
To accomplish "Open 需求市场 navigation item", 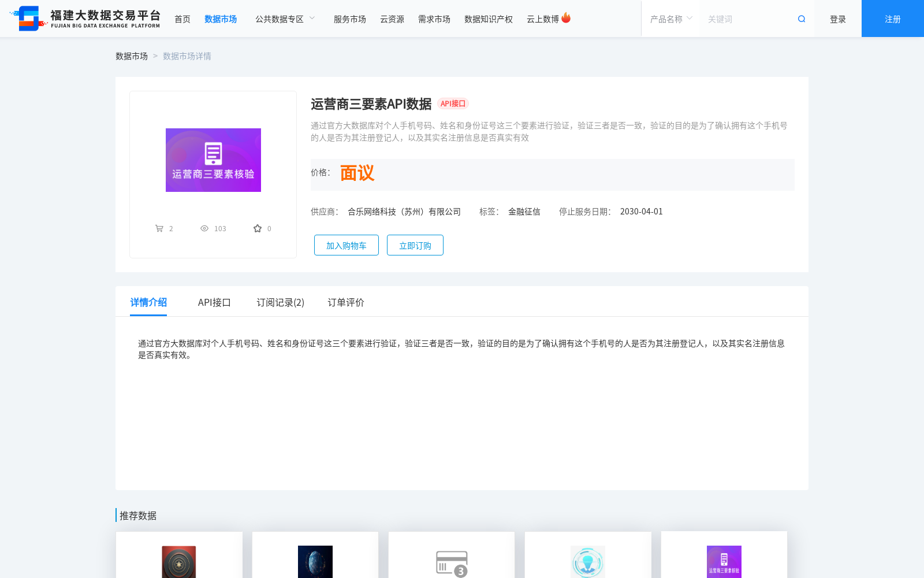I will [x=434, y=19].
